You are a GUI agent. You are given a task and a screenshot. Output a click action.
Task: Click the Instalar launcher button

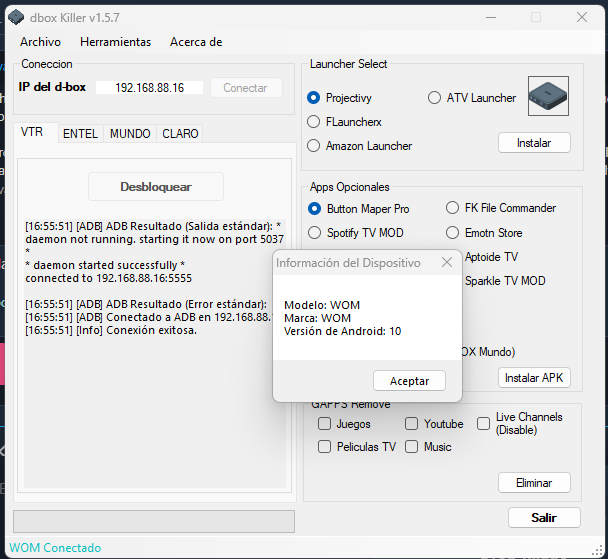[534, 143]
